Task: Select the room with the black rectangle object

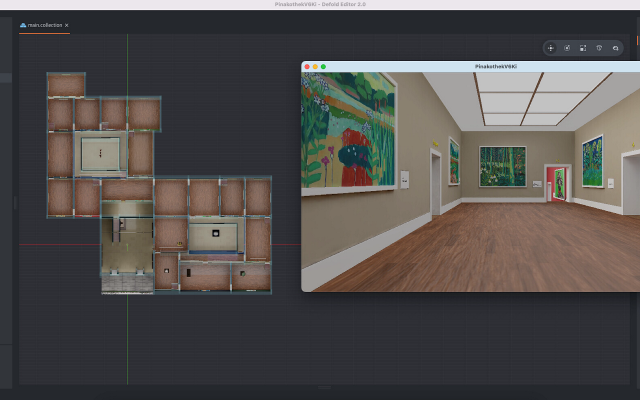Action: click(x=205, y=276)
